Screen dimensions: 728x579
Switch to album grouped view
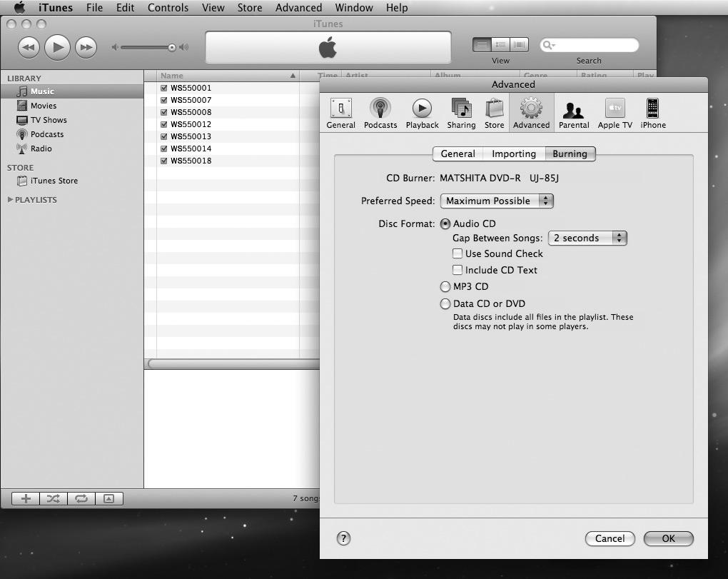[x=500, y=45]
